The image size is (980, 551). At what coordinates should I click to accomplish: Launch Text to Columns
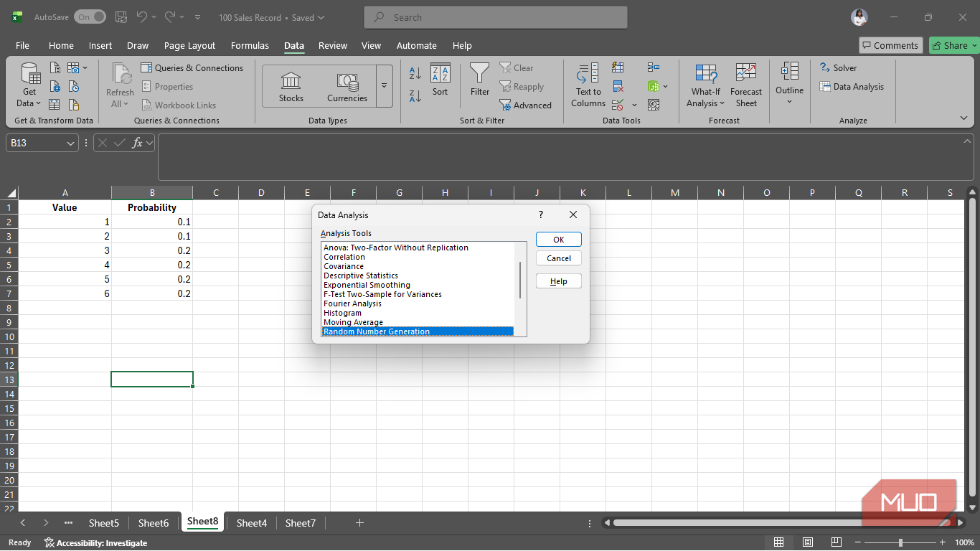tap(588, 85)
